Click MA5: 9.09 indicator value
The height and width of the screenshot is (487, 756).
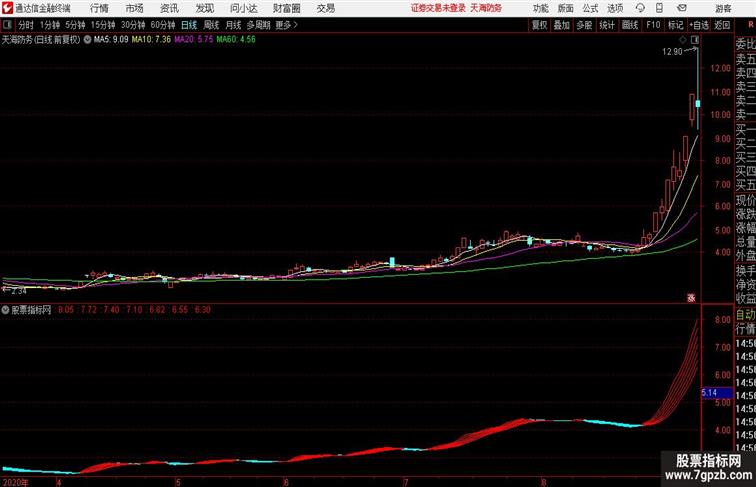coord(111,40)
